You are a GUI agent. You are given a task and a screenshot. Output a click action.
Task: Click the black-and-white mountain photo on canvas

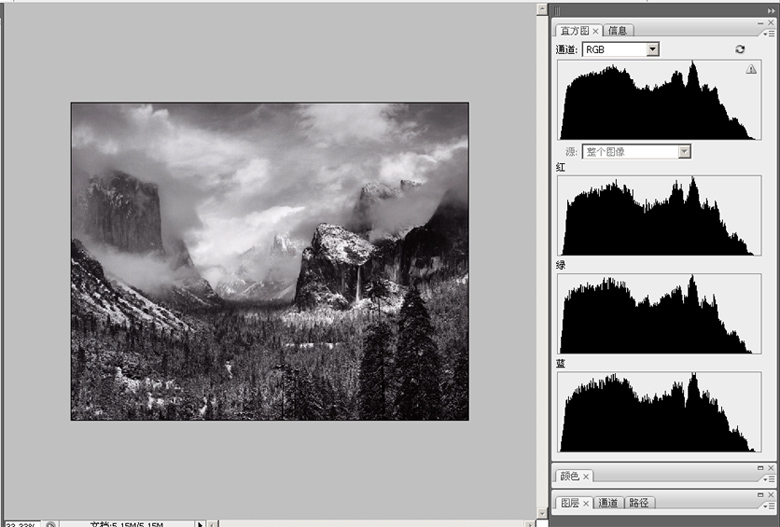[269, 261]
